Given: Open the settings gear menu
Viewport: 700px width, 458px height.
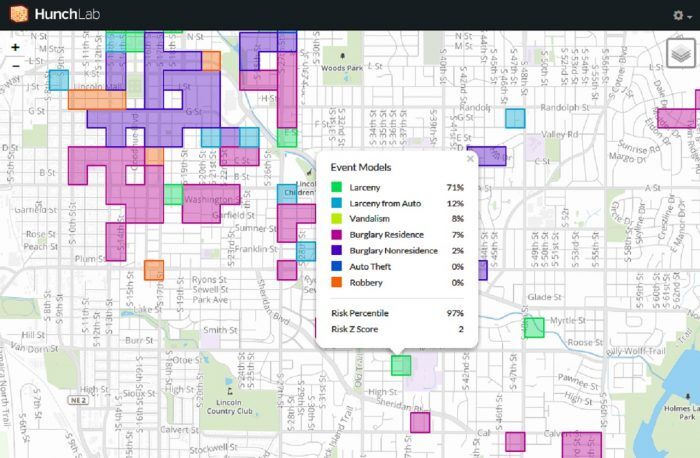Looking at the screenshot, I should 679,16.
